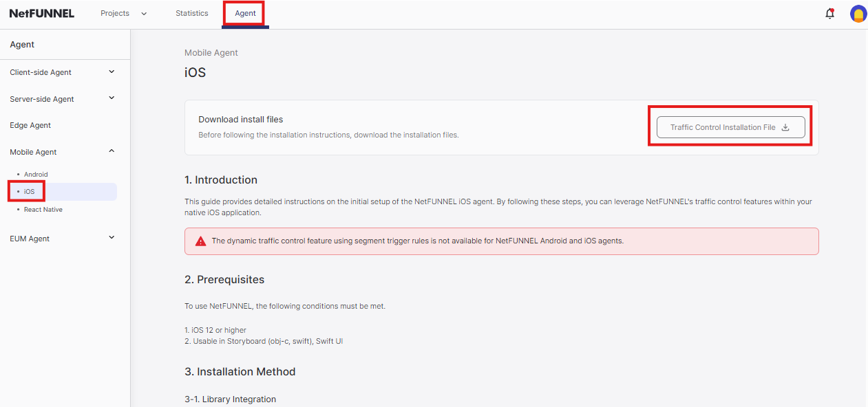Screen dimensions: 868x407
Task: Open the Projects dropdown
Action: (124, 12)
